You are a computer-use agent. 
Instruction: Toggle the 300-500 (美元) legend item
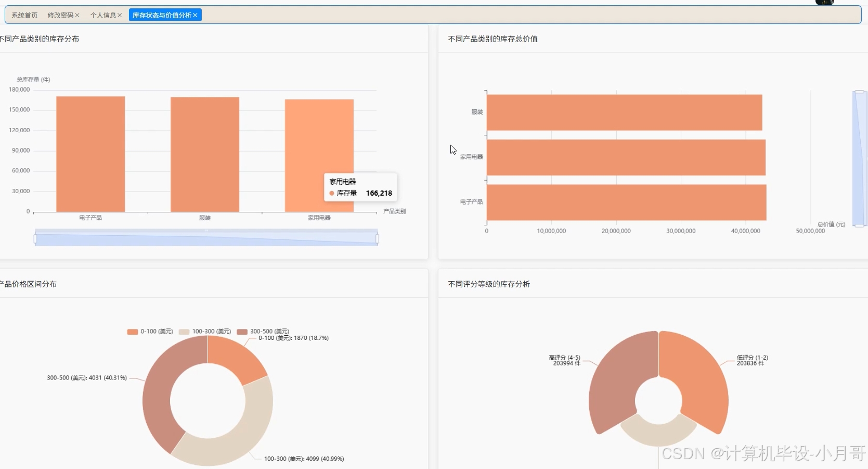[263, 332]
